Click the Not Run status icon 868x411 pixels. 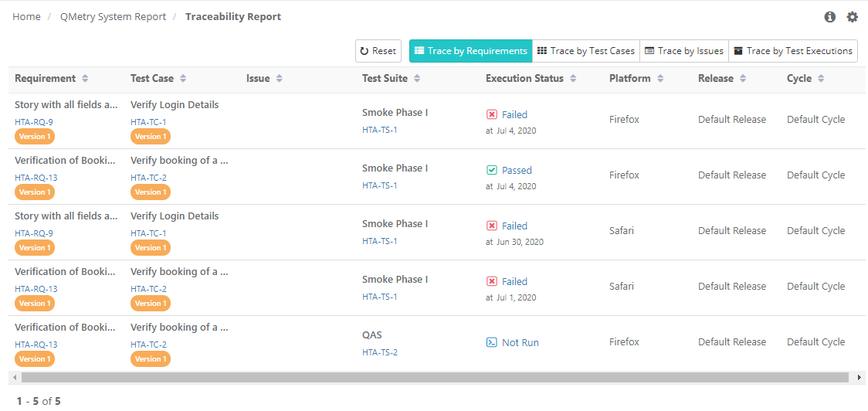tap(492, 342)
